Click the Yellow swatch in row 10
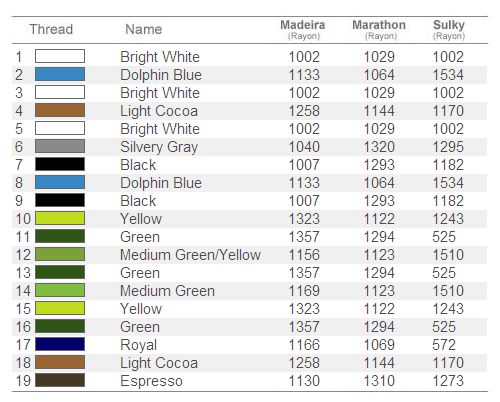Screen dimensions: 500x402 60,218
